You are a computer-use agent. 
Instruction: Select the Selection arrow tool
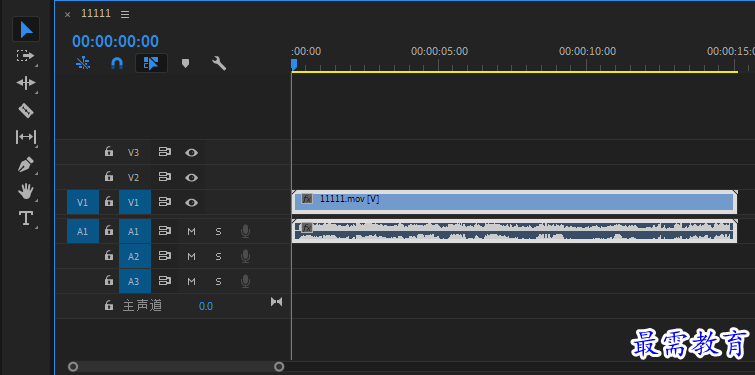click(x=26, y=29)
